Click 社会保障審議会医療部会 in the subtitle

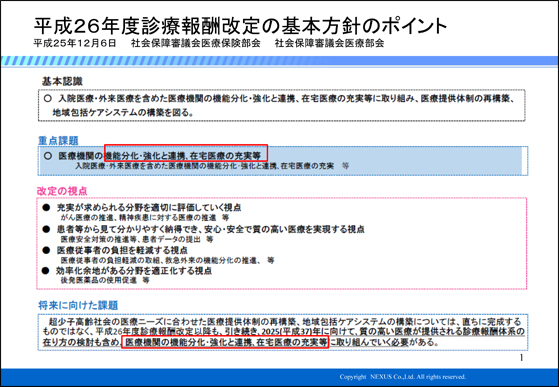[329, 43]
